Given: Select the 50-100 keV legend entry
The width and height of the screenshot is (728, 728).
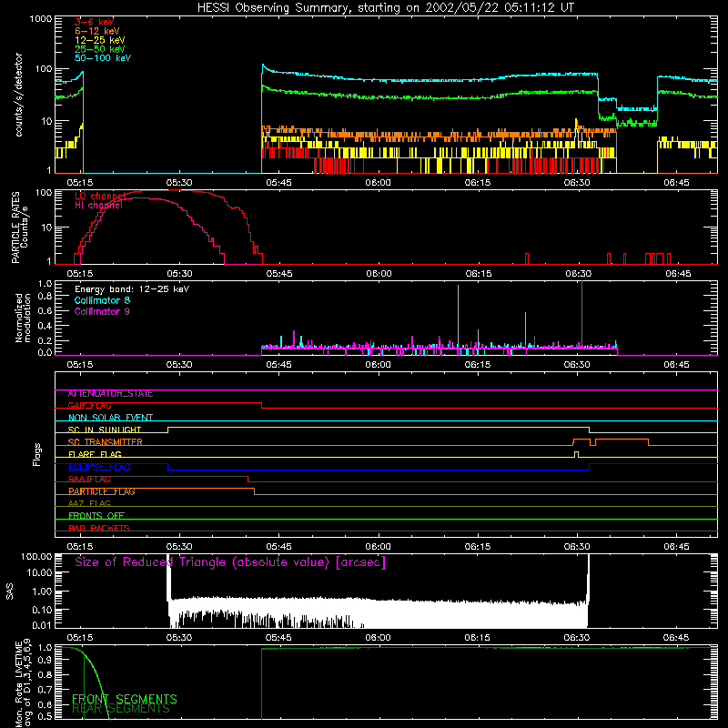Looking at the screenshot, I should pos(103,58).
